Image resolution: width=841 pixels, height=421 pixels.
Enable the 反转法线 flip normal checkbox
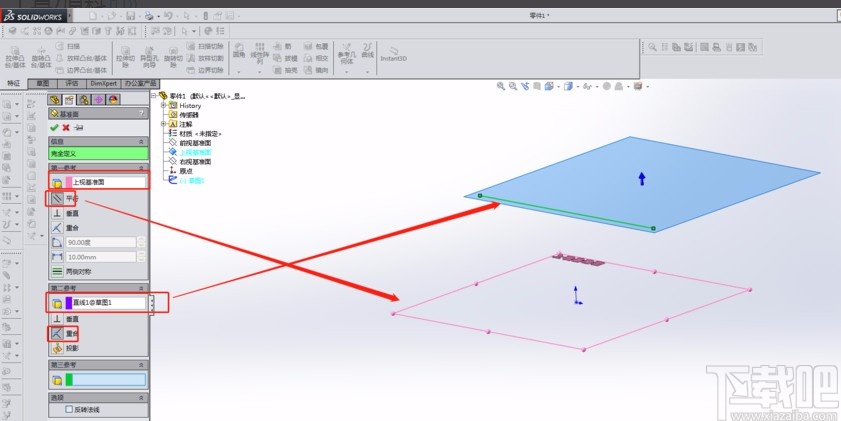click(x=69, y=409)
